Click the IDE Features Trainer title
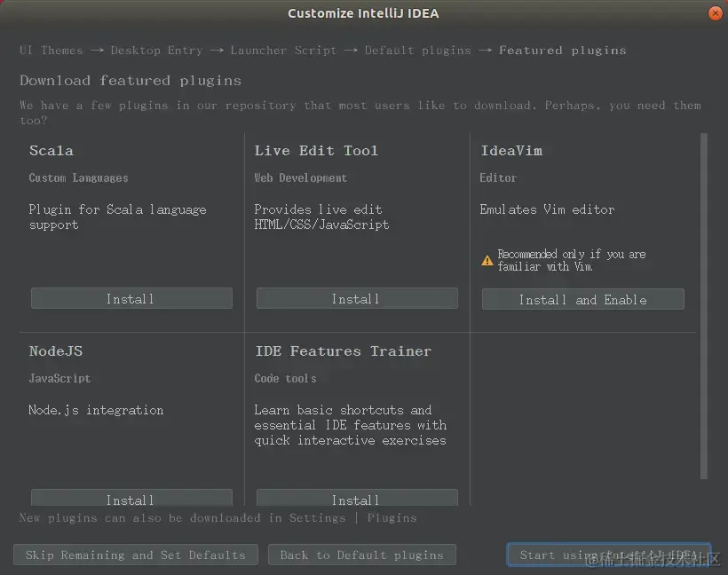 (x=343, y=351)
